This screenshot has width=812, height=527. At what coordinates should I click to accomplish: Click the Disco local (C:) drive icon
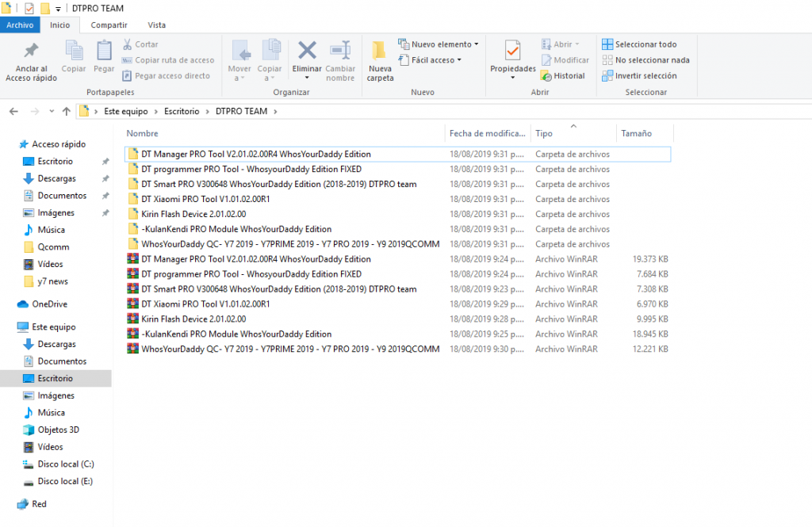click(29, 464)
